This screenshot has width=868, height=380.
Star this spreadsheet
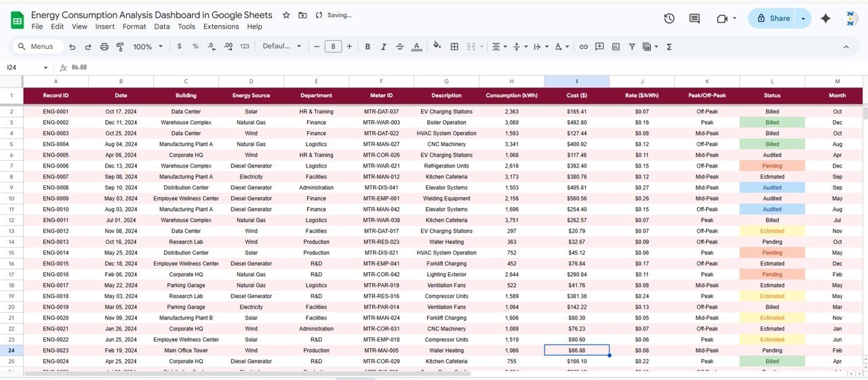[x=286, y=15]
